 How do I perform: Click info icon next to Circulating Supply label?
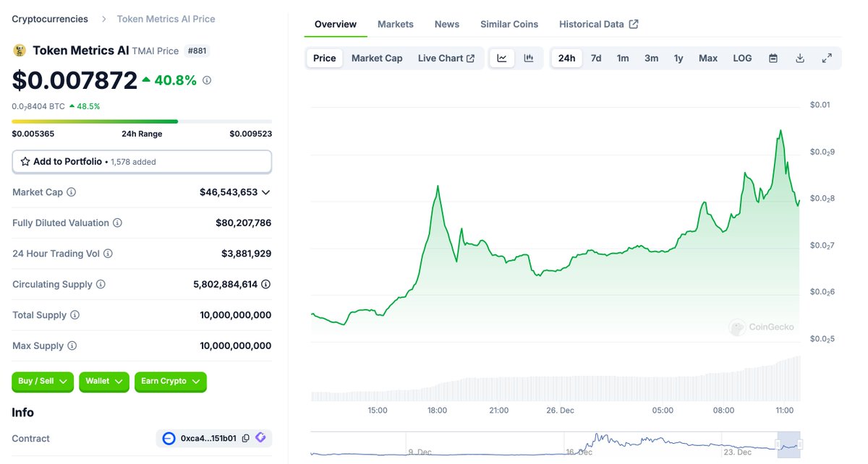[x=101, y=284]
